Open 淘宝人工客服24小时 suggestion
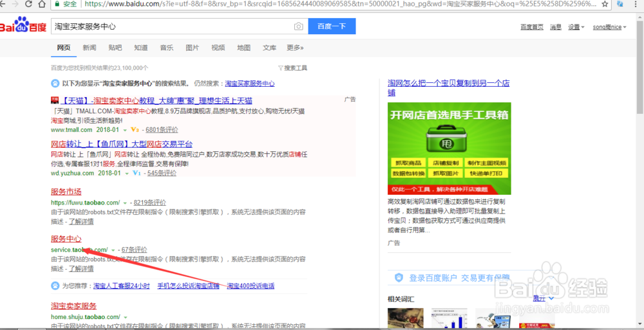The width and height of the screenshot is (644, 330). pos(122,286)
